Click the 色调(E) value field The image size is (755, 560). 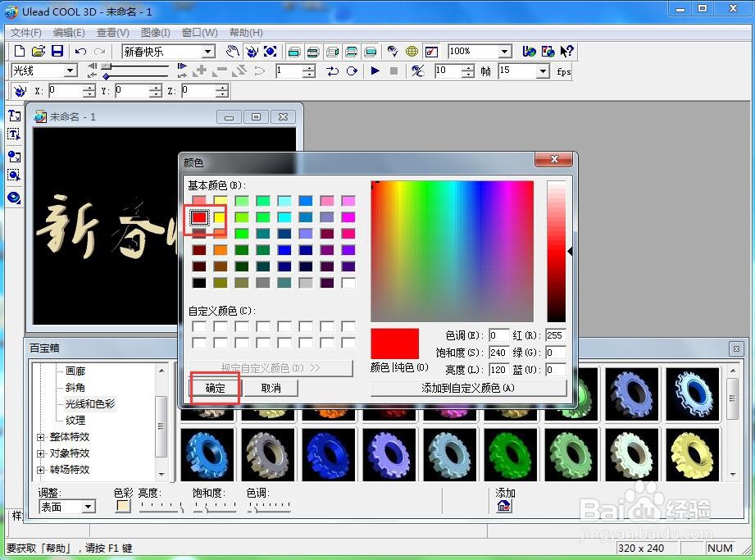coord(498,335)
